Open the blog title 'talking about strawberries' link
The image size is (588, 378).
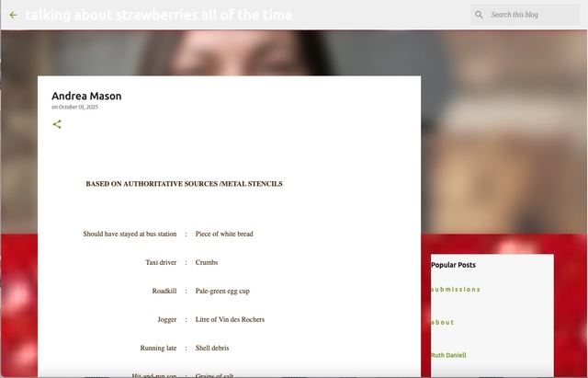[159, 15]
